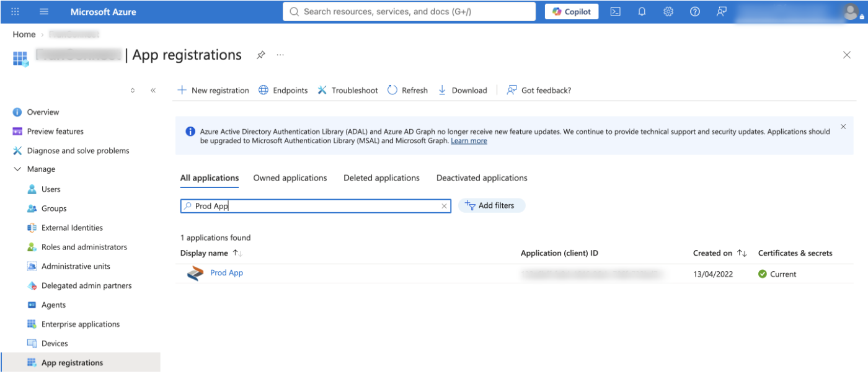Open Endpoints
Viewport: 868px width, 376px height.
(283, 91)
